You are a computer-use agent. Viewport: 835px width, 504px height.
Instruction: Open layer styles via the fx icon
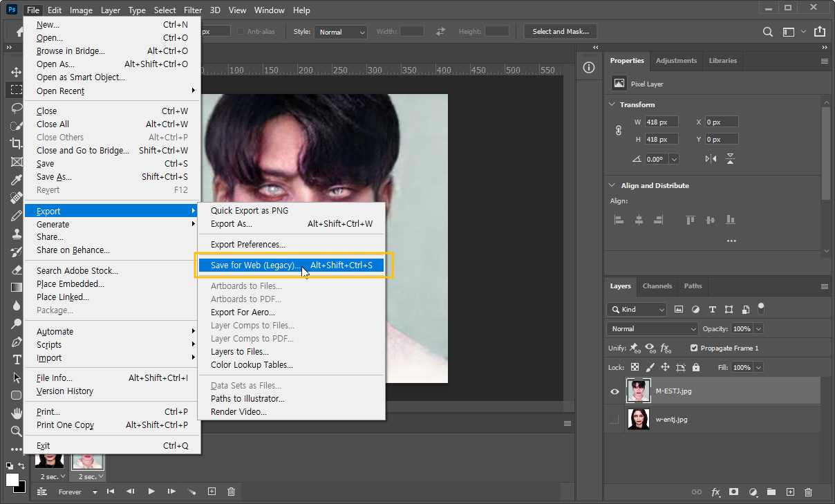point(715,492)
